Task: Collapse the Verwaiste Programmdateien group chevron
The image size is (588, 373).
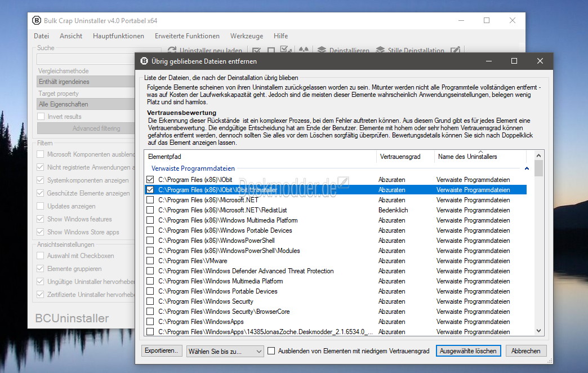Action: coord(527,168)
